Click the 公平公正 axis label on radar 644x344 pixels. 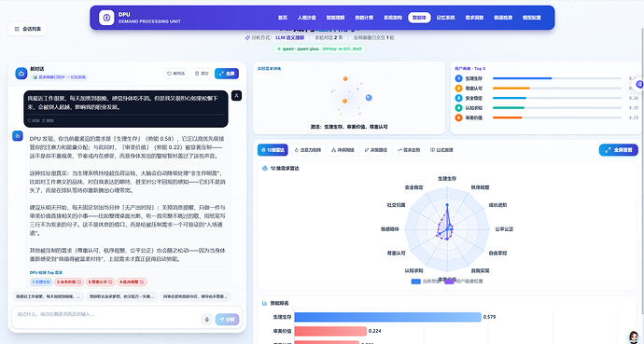click(504, 228)
